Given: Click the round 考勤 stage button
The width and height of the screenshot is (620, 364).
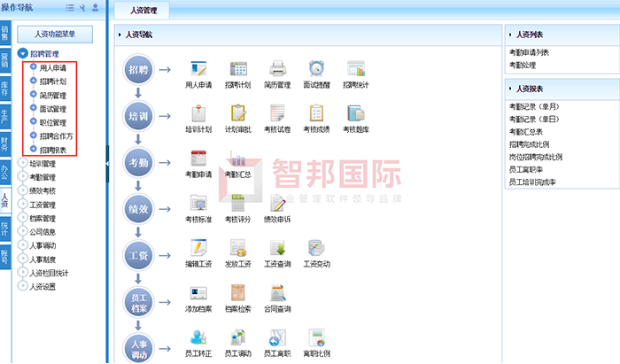Looking at the screenshot, I should click(138, 162).
